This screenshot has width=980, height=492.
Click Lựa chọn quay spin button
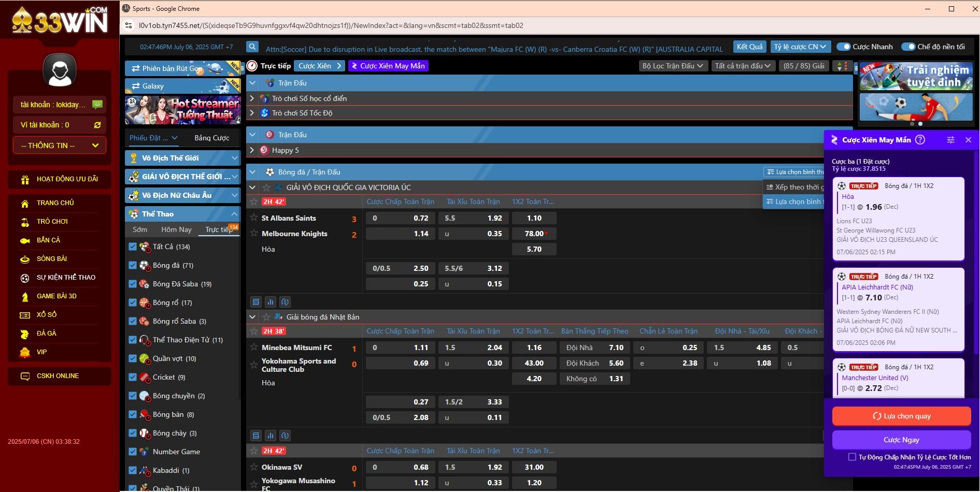pos(901,416)
